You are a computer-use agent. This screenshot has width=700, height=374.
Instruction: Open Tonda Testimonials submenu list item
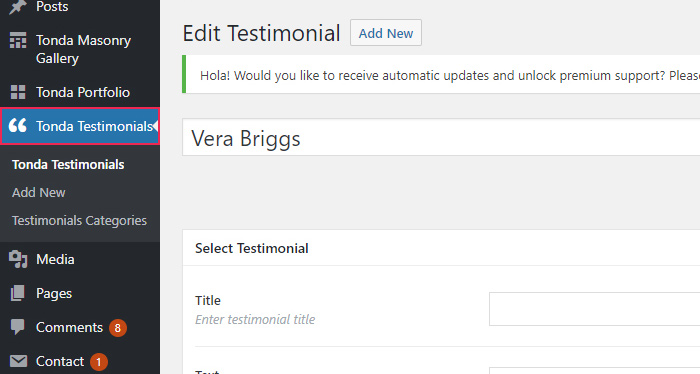[68, 165]
